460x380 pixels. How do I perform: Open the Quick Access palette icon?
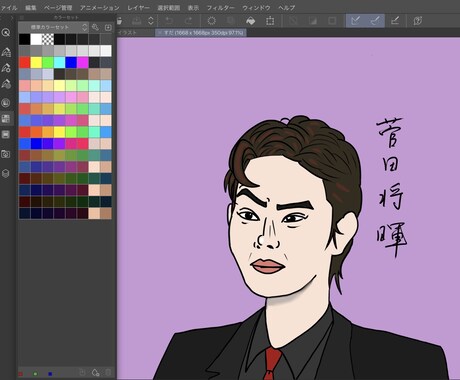pyautogui.click(x=6, y=32)
